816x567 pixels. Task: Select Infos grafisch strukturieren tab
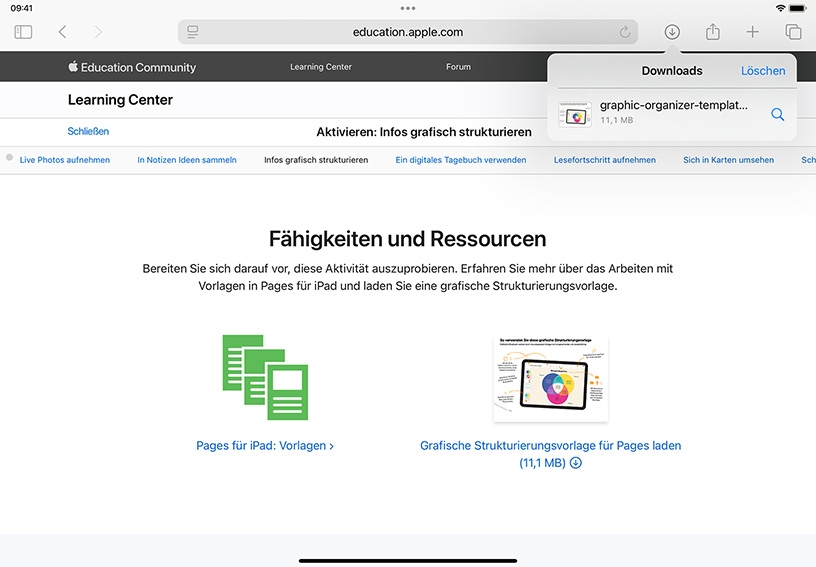[x=316, y=160]
